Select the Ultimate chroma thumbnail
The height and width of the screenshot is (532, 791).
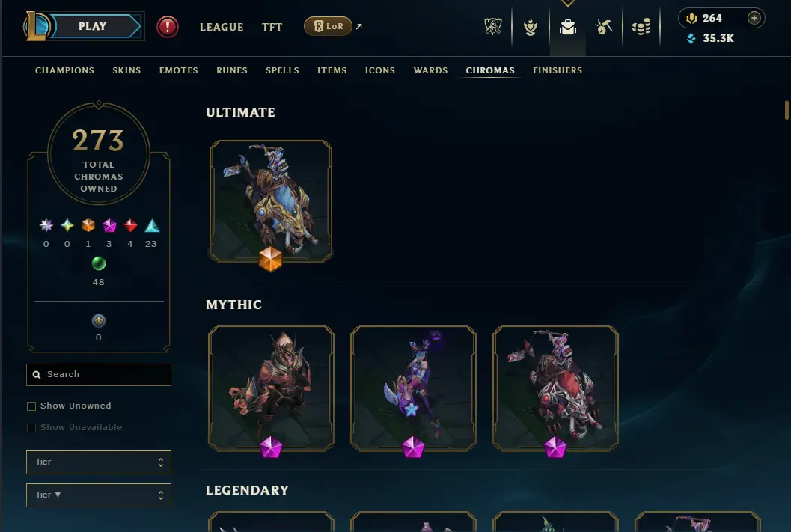coord(271,201)
